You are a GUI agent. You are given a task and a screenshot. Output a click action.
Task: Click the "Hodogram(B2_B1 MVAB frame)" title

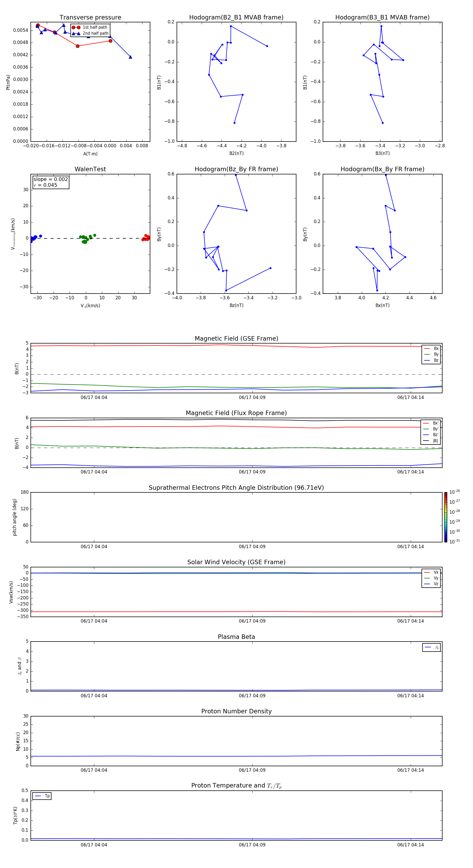pyautogui.click(x=236, y=18)
